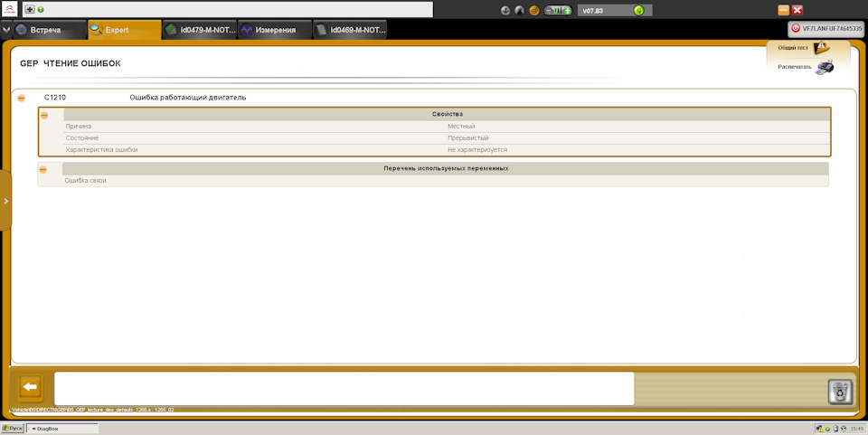Decrease level with the minus button
868x435 pixels.
point(549,10)
